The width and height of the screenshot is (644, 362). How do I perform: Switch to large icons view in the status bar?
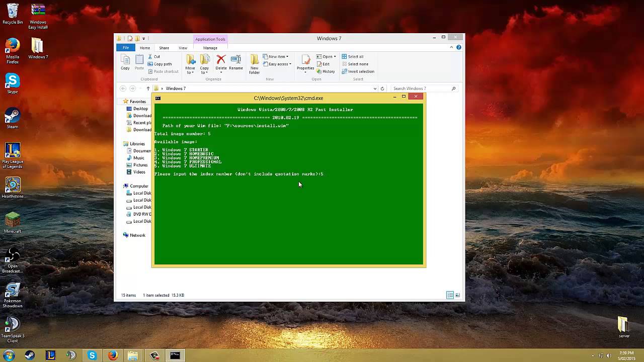click(457, 295)
